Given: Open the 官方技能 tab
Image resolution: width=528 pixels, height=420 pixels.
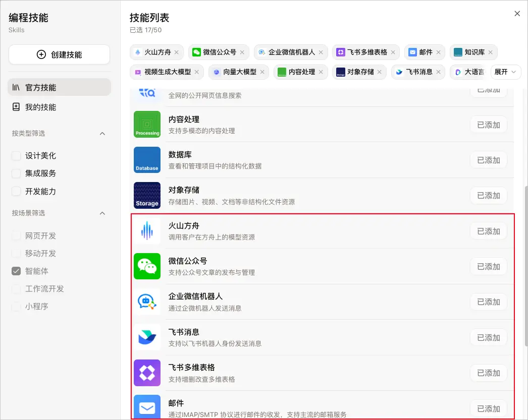Looking at the screenshot, I should pos(59,87).
